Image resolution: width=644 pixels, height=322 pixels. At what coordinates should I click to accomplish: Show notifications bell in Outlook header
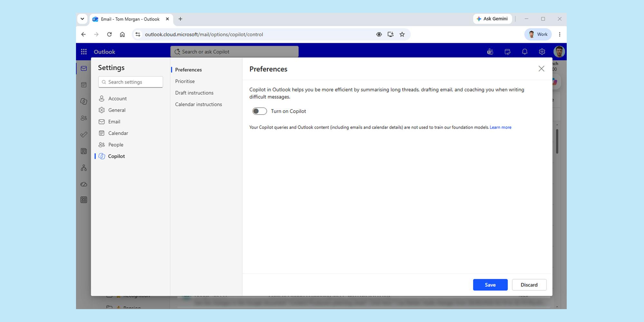tap(525, 52)
